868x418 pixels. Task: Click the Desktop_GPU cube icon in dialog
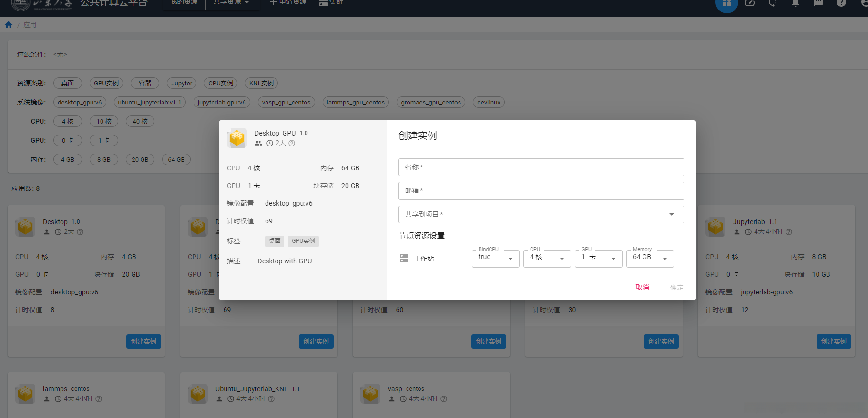coord(237,138)
